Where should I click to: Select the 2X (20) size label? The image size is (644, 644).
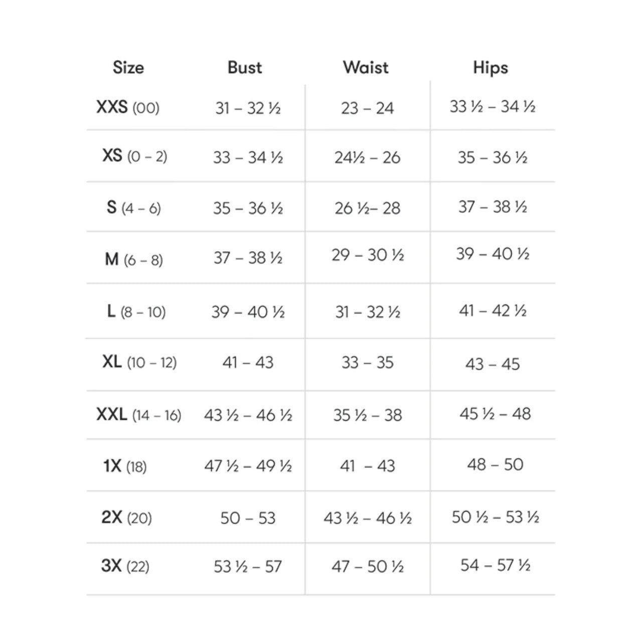pos(126,517)
